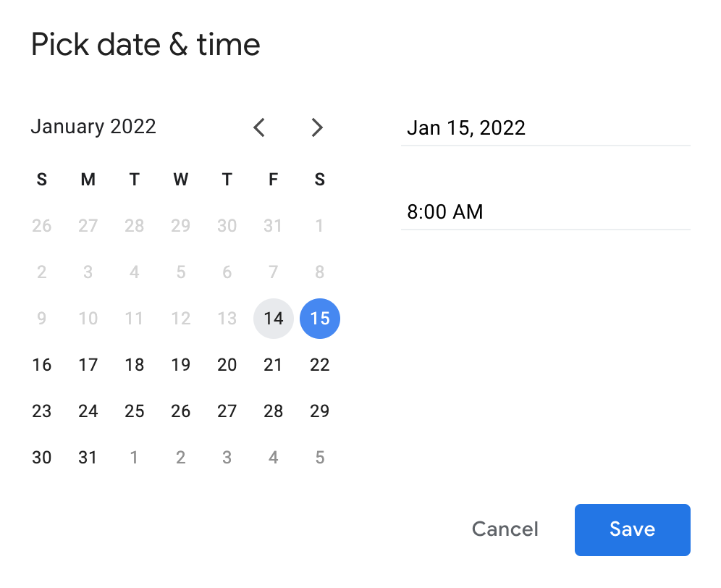
Task: Select January 30 on the calendar
Action: click(x=42, y=458)
